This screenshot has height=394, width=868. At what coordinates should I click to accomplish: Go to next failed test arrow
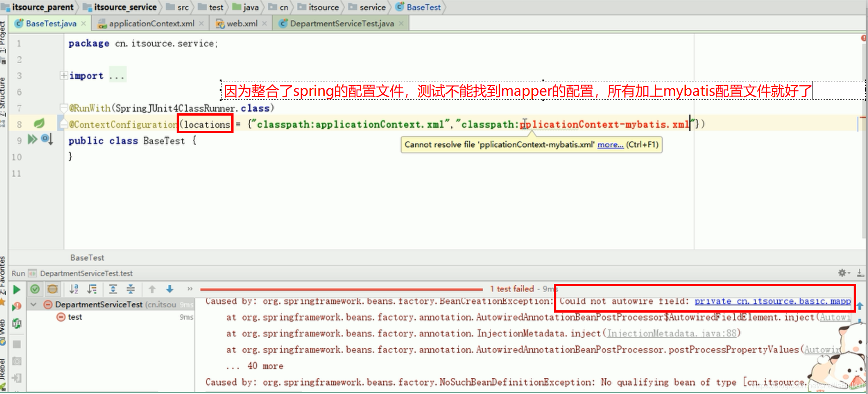tap(170, 289)
